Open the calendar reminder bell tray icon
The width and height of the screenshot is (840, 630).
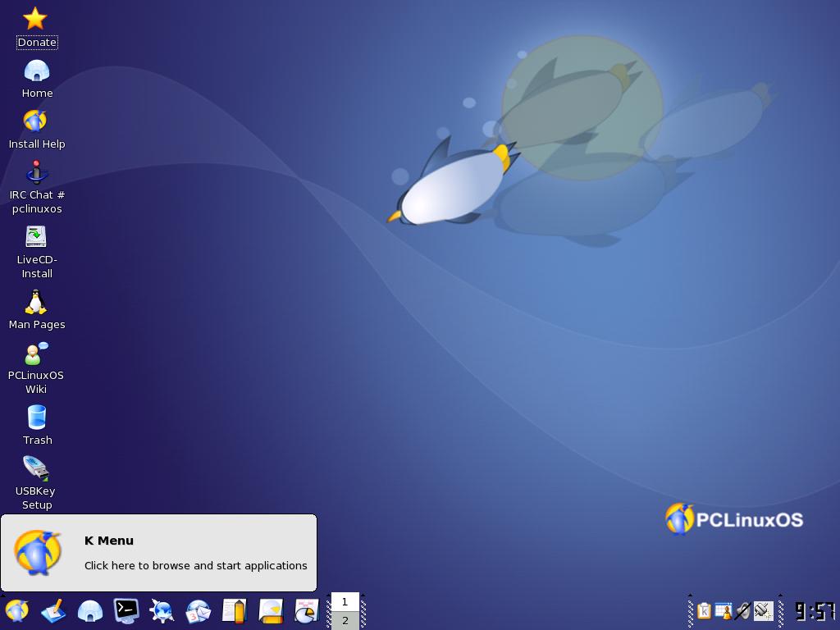click(x=724, y=610)
